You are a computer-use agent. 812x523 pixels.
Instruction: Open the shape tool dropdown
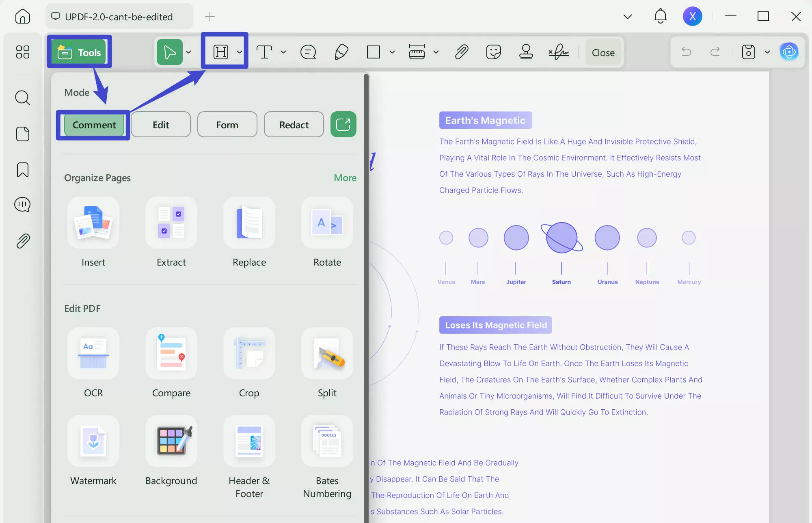click(x=391, y=52)
